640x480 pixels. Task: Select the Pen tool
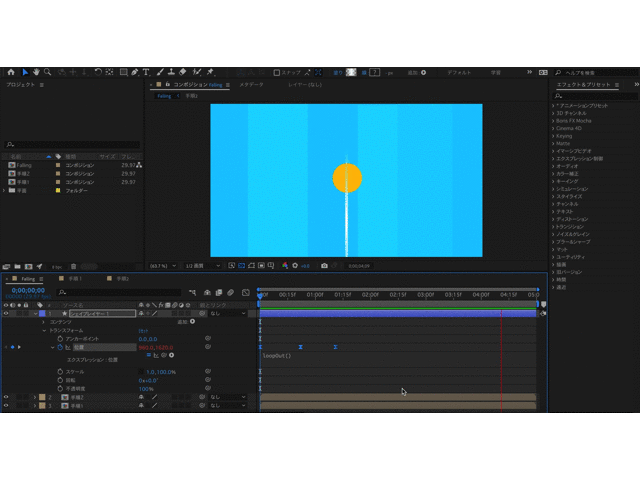tap(135, 72)
